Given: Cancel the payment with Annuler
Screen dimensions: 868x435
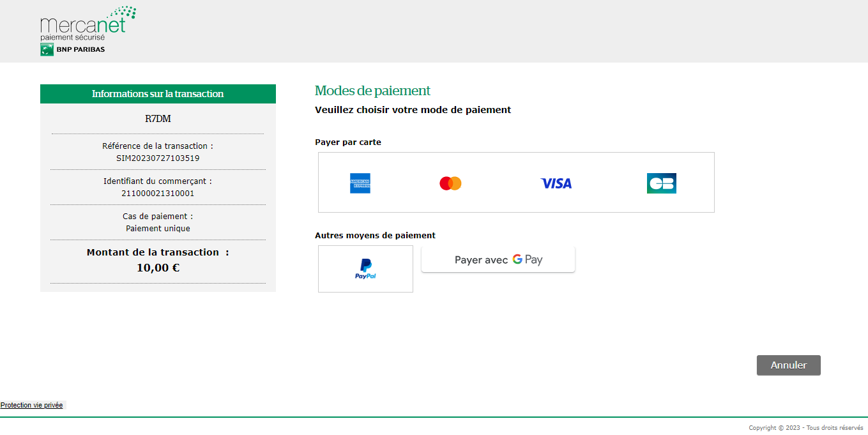Looking at the screenshot, I should [x=788, y=365].
